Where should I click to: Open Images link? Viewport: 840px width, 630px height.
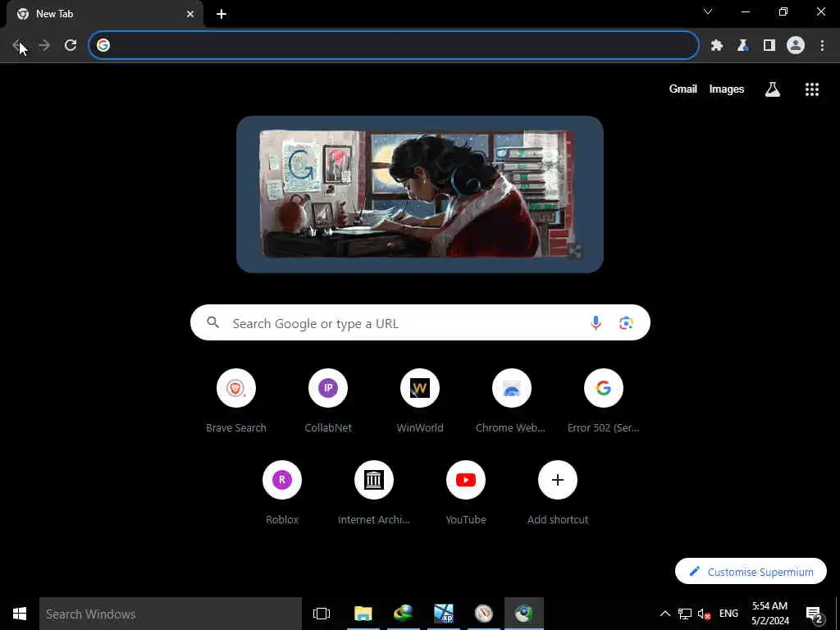[727, 89]
